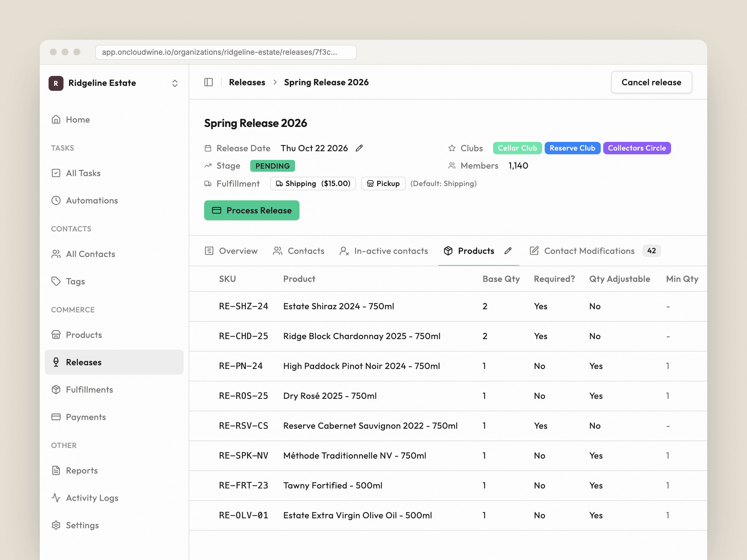Switch to the In-active contacts tab
The height and width of the screenshot is (560, 747).
(x=384, y=251)
